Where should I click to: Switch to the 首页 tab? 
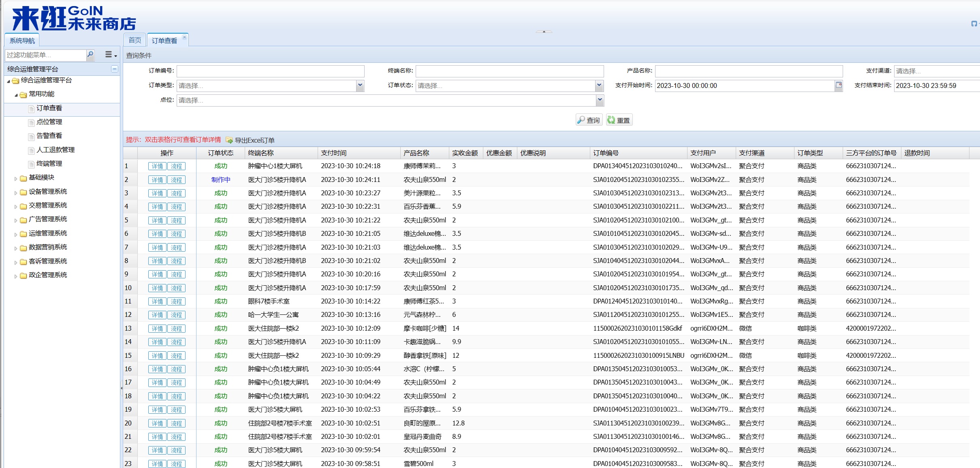[135, 40]
